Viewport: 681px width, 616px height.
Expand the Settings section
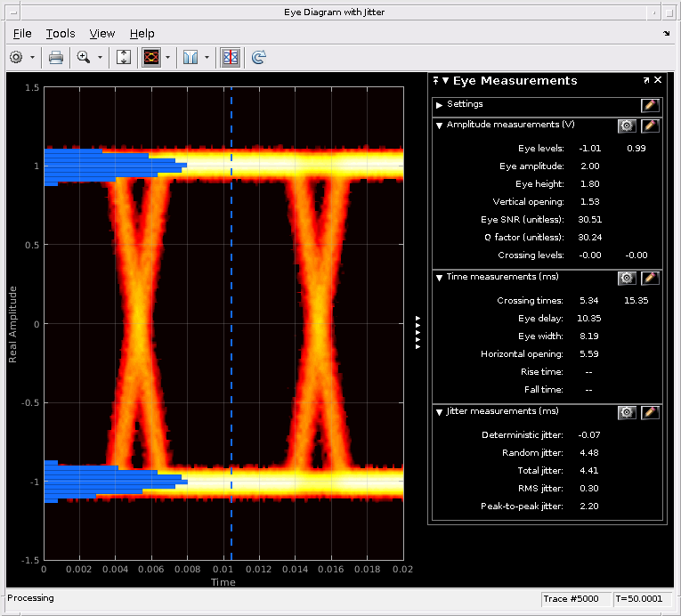click(439, 105)
